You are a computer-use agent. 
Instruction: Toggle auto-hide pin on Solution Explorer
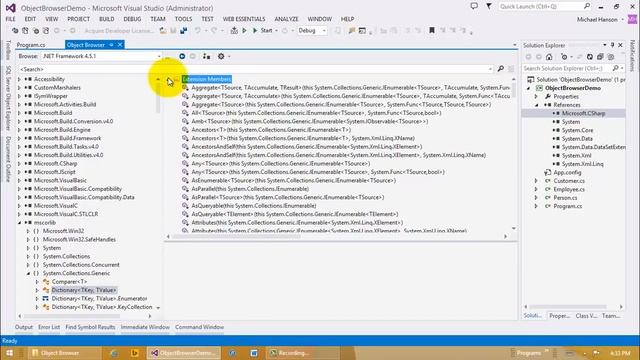tap(612, 45)
